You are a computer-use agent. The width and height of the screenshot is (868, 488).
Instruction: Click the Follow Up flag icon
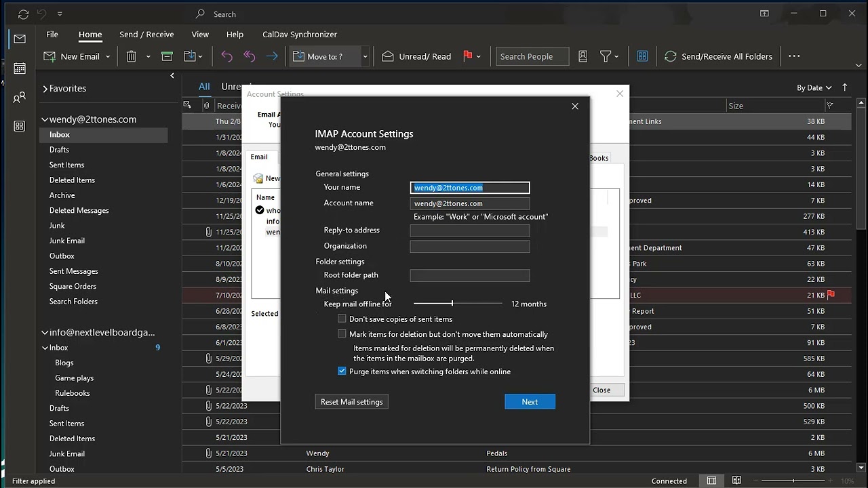point(468,56)
